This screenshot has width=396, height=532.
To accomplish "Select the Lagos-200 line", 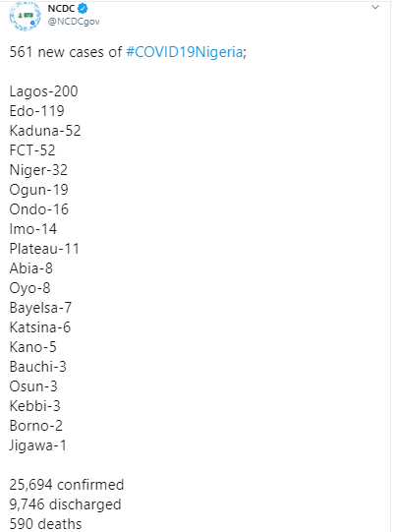I will coord(44,91).
